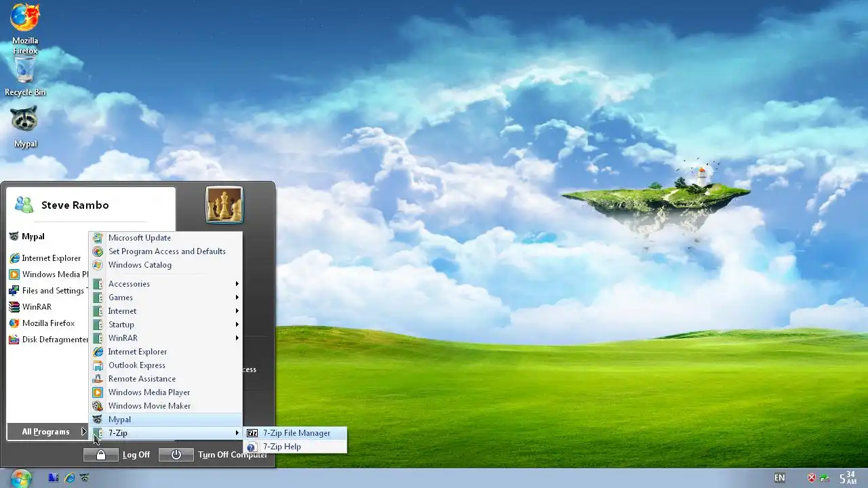Click the Log Off lock button

[101, 455]
